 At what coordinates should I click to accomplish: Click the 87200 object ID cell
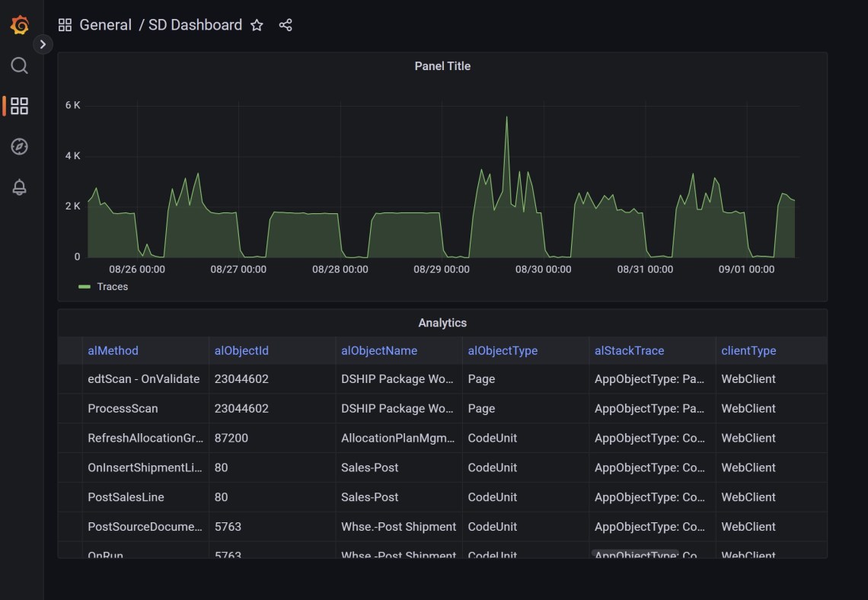point(272,438)
